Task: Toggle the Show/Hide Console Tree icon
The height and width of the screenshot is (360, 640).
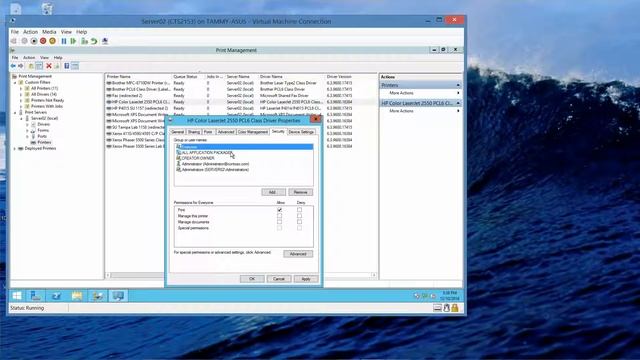Action: [x=39, y=66]
